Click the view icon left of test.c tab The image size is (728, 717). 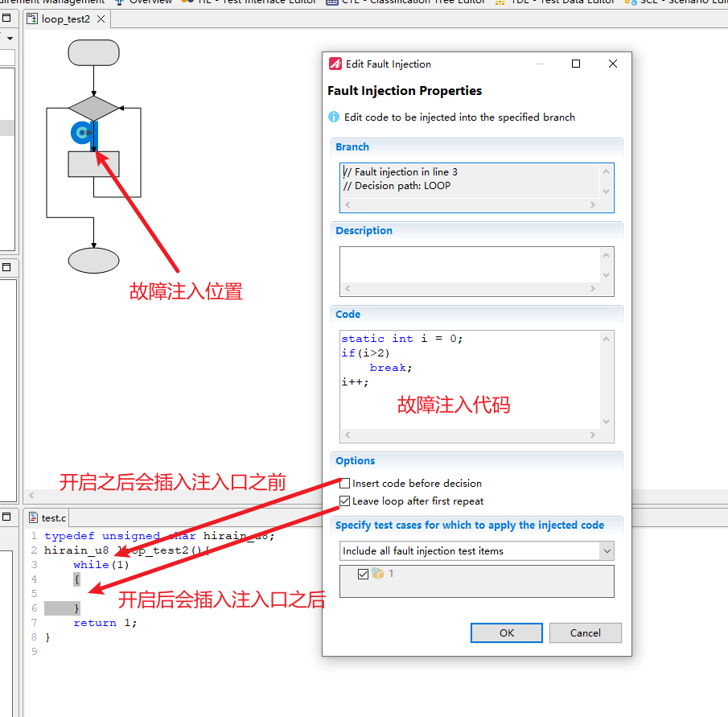[x=6, y=517]
